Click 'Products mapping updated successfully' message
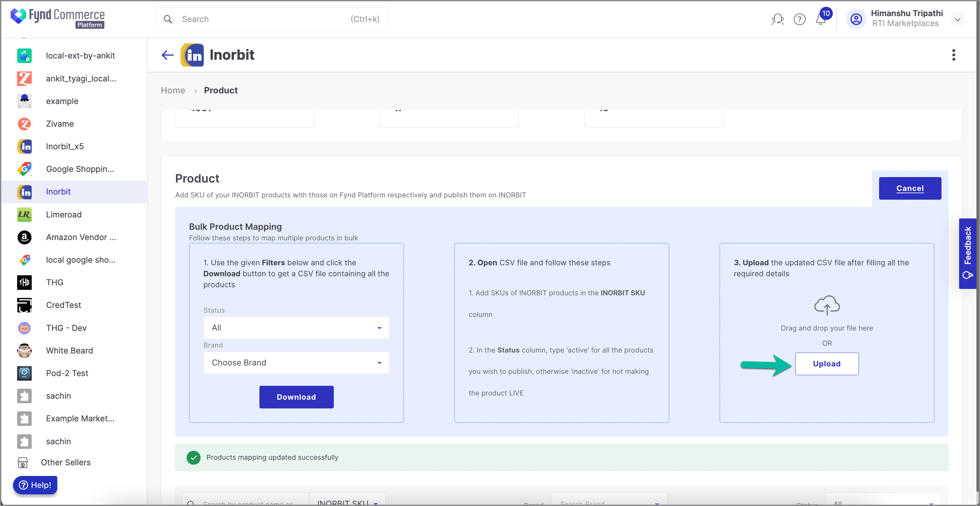Viewport: 980px width, 506px height. [x=272, y=457]
